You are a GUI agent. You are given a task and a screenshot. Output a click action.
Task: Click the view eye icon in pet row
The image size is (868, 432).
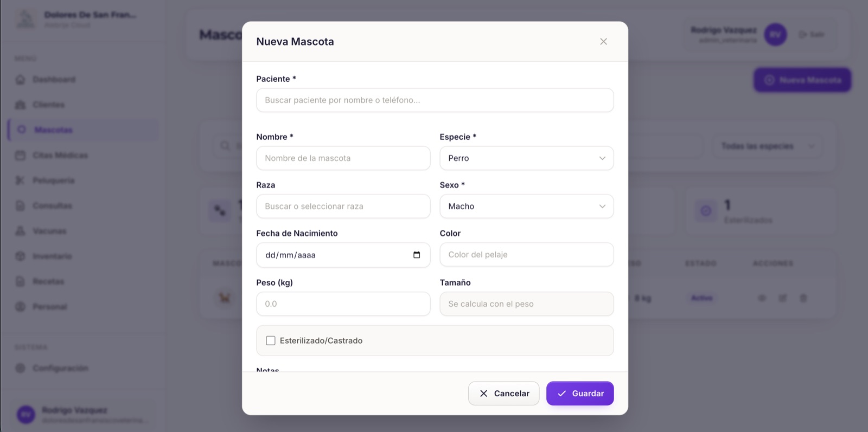[x=762, y=298]
